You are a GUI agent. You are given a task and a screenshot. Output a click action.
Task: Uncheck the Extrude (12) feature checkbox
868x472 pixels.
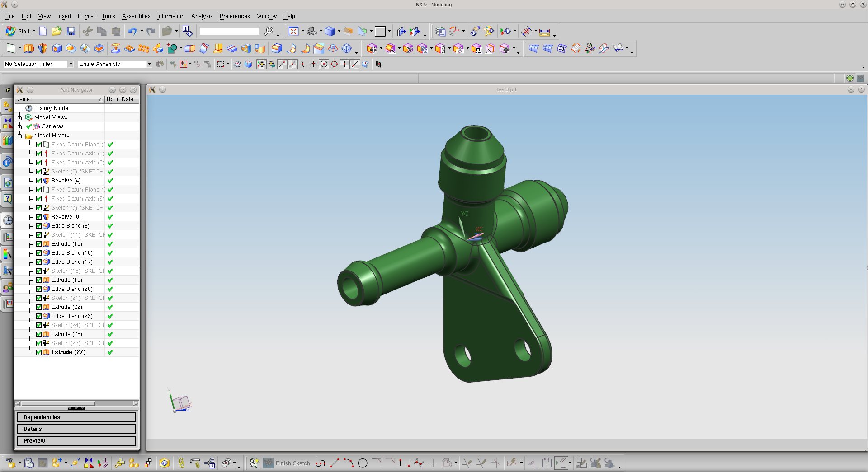(39, 244)
